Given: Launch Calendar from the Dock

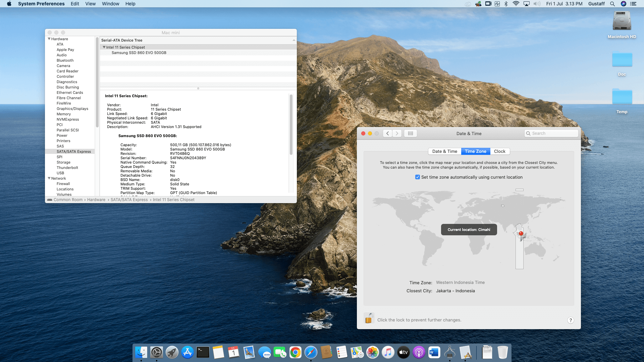Looking at the screenshot, I should (233, 352).
